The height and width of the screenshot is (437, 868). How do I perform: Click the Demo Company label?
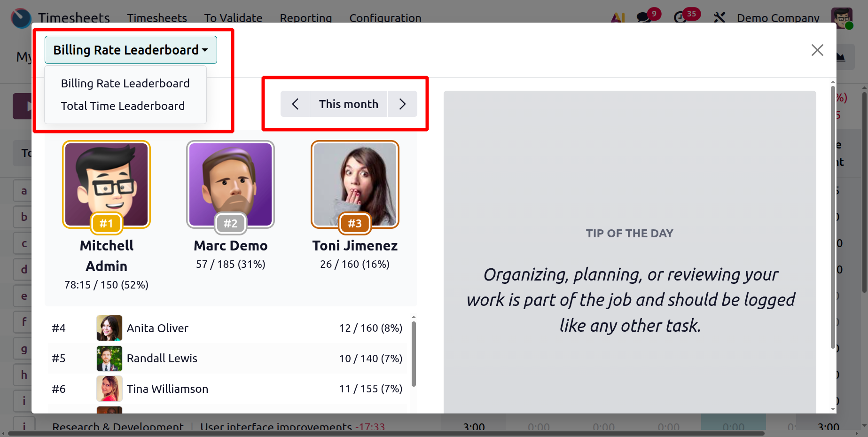[777, 18]
